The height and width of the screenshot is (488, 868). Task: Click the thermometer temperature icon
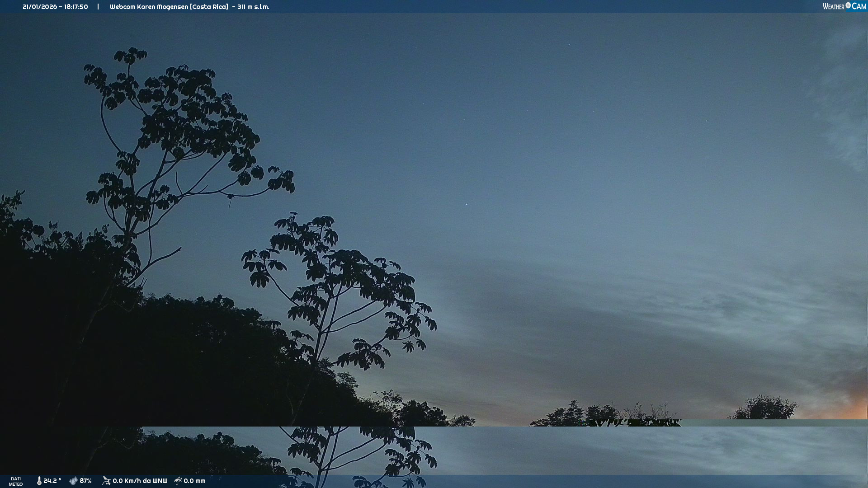point(39,481)
